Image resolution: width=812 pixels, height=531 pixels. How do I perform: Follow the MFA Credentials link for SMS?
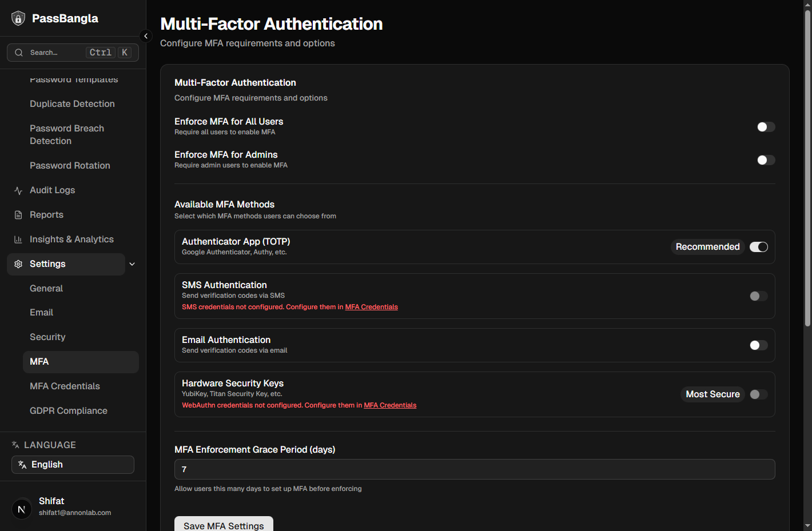point(371,306)
